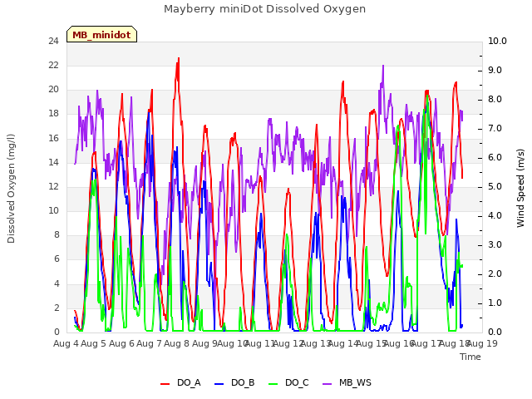
Task: Click the DO_B legend label
Action: coord(243,383)
